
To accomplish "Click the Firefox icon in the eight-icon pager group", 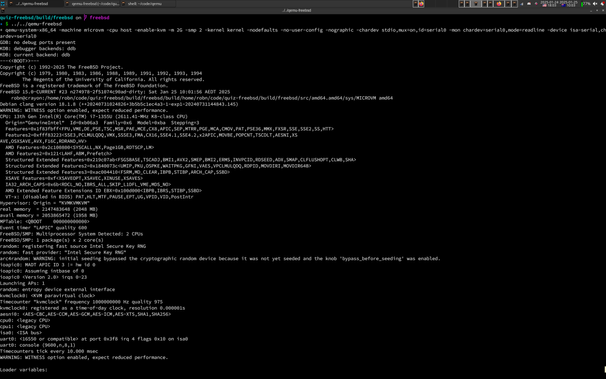I will [499, 4].
